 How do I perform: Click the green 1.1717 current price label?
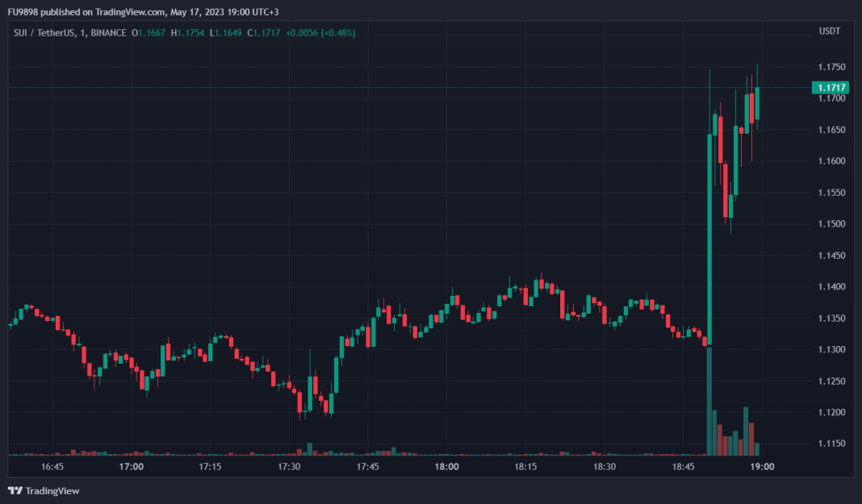tap(831, 87)
